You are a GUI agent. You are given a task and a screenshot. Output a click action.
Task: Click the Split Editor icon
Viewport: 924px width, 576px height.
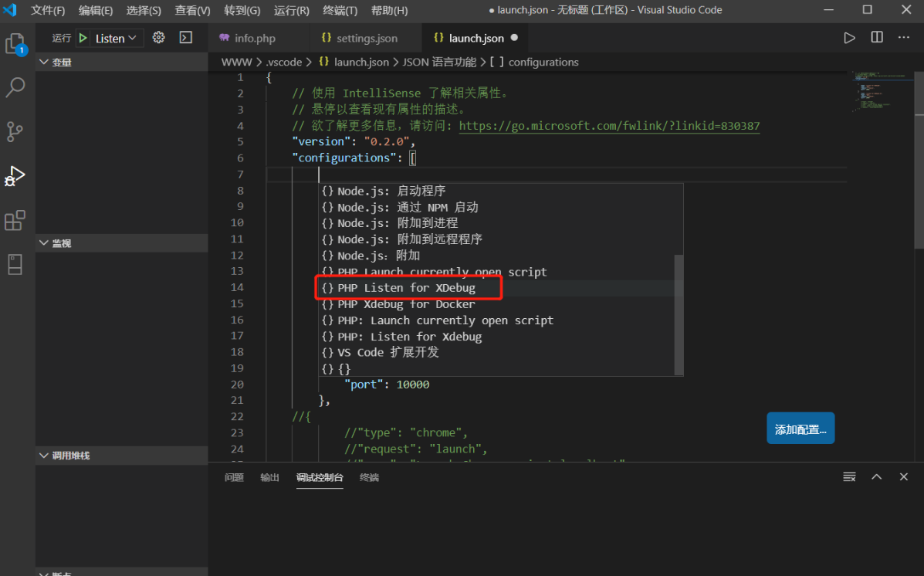click(x=877, y=36)
